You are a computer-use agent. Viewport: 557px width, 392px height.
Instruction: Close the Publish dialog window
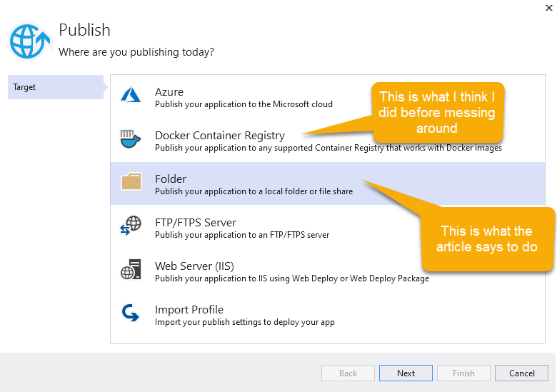tap(549, 8)
